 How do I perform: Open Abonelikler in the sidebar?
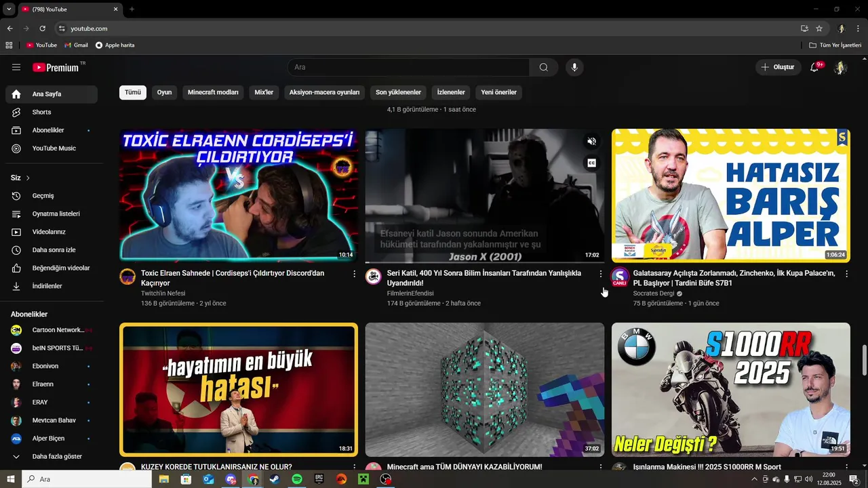tap(52, 130)
